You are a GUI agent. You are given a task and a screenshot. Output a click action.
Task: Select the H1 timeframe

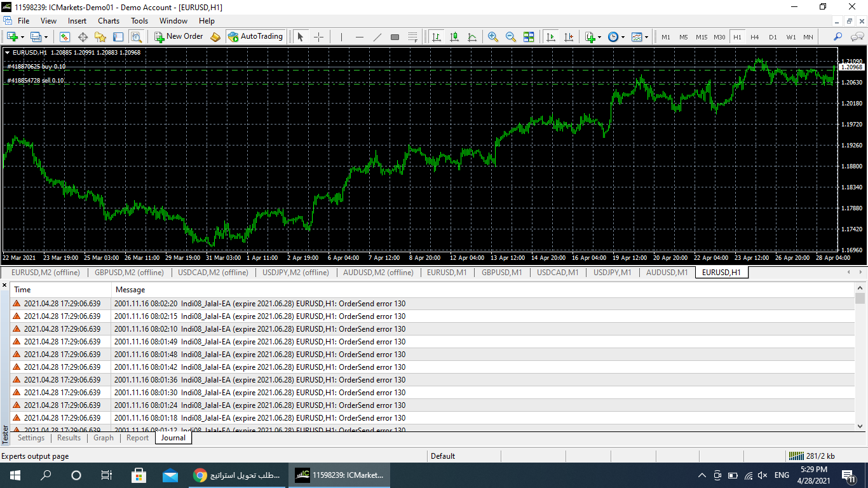737,37
